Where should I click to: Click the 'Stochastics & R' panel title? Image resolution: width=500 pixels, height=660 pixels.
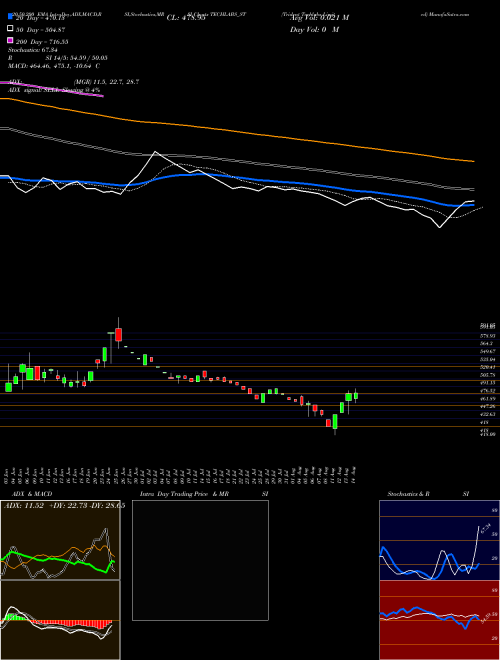(x=408, y=494)
